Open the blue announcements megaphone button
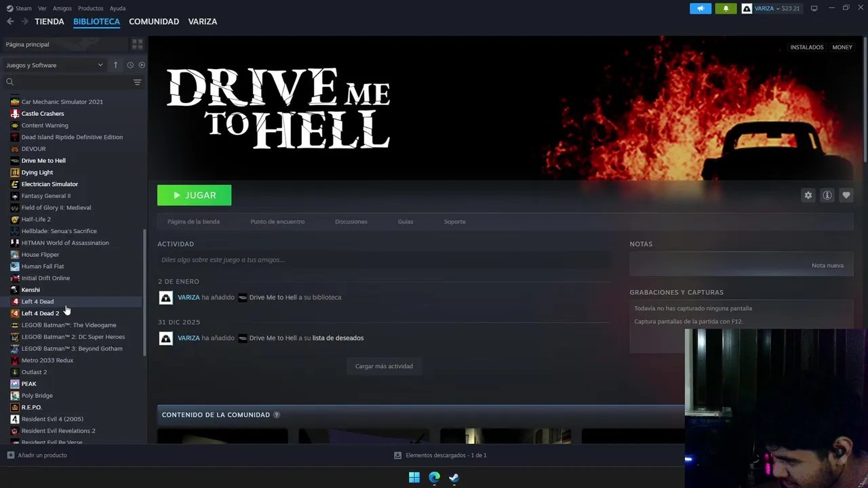Image resolution: width=868 pixels, height=488 pixels. pyautogui.click(x=701, y=8)
